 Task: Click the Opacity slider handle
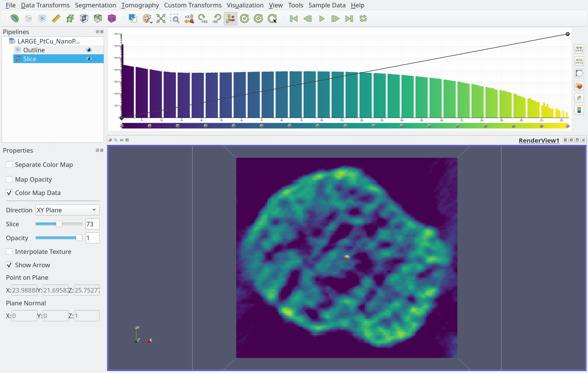79,238
